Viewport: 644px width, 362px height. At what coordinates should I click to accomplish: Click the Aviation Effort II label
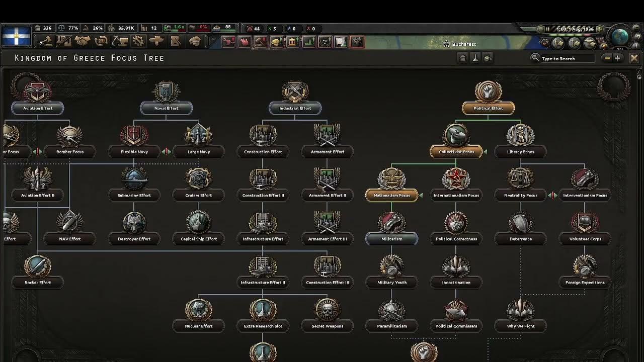pyautogui.click(x=37, y=196)
